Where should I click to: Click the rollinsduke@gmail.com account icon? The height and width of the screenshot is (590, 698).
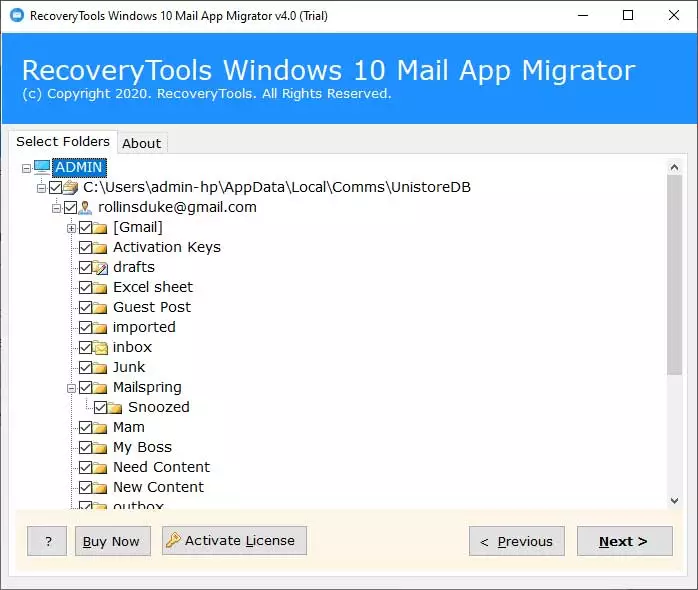click(x=86, y=207)
